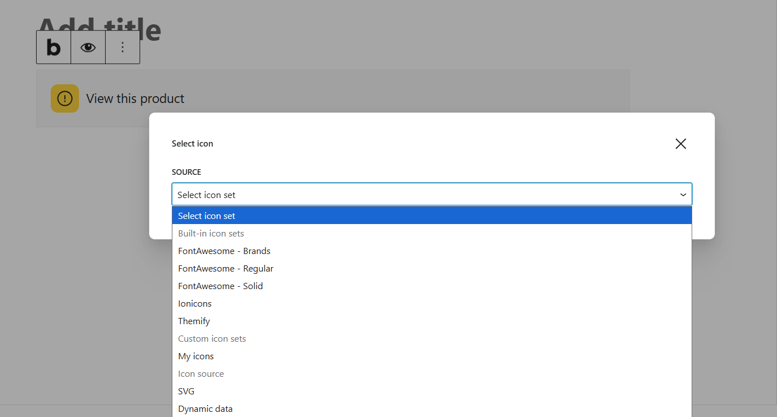Choose the highlighted 'Select icon set' option
Viewport: 777px width, 417px height.
[x=207, y=216]
